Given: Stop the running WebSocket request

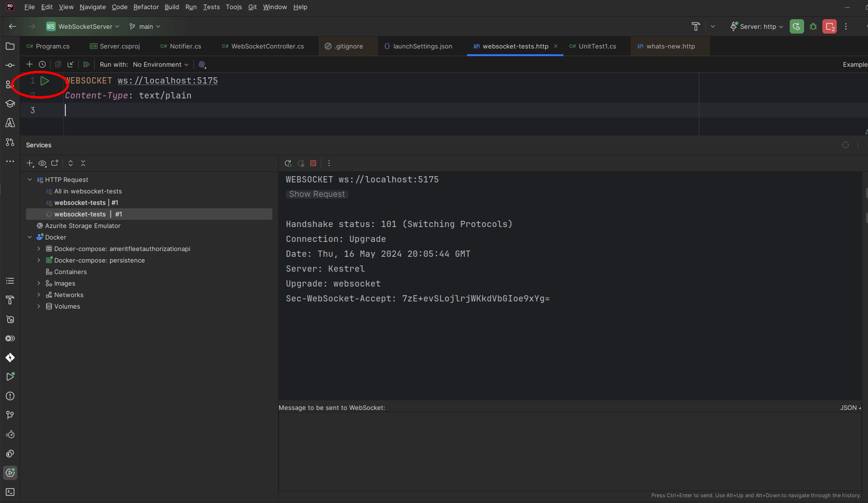Looking at the screenshot, I should 313,163.
